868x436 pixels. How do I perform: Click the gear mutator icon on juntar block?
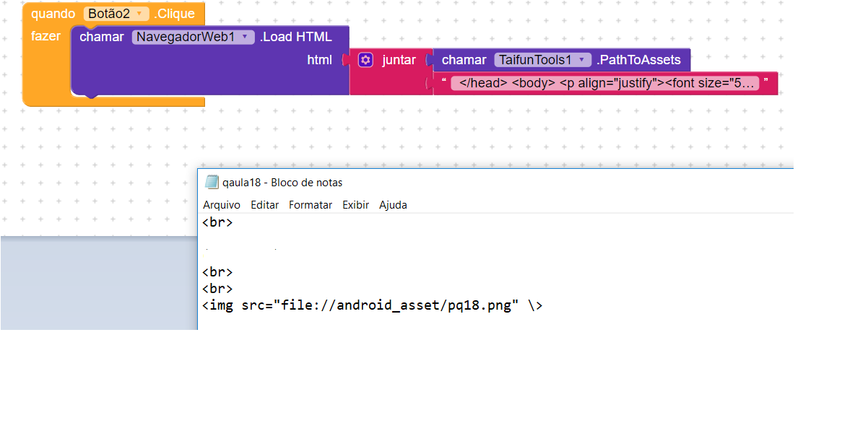tap(365, 60)
